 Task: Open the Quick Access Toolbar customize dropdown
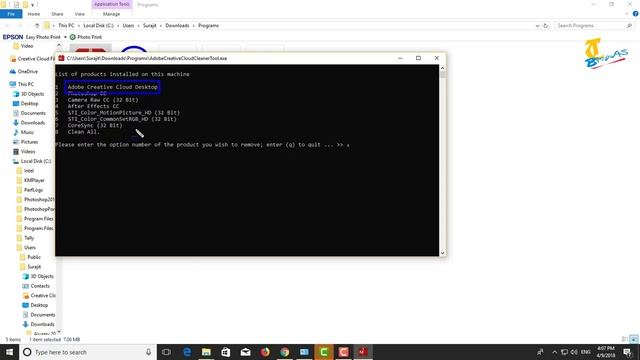click(33, 5)
